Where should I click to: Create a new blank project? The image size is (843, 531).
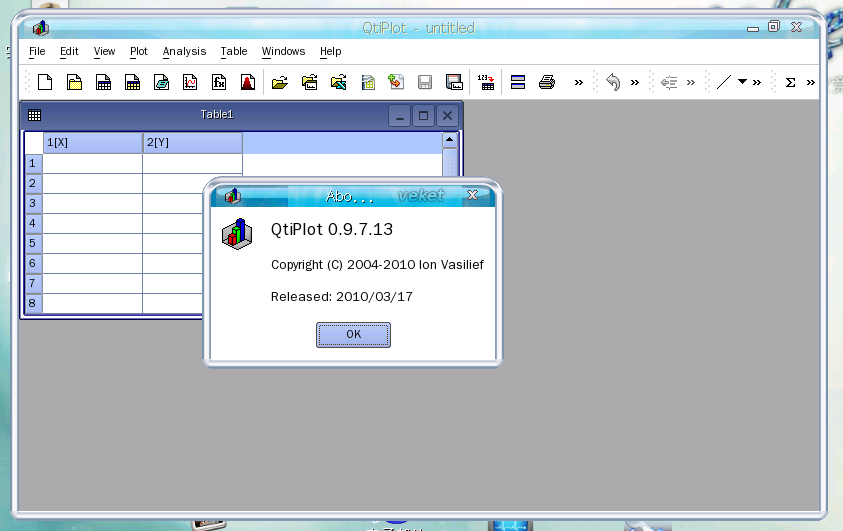pyautogui.click(x=45, y=82)
